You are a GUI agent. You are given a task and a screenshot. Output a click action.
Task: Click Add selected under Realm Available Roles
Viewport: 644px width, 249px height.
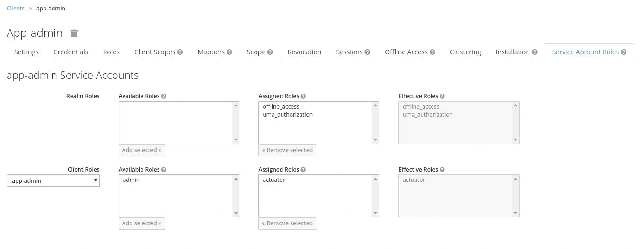[x=141, y=150]
